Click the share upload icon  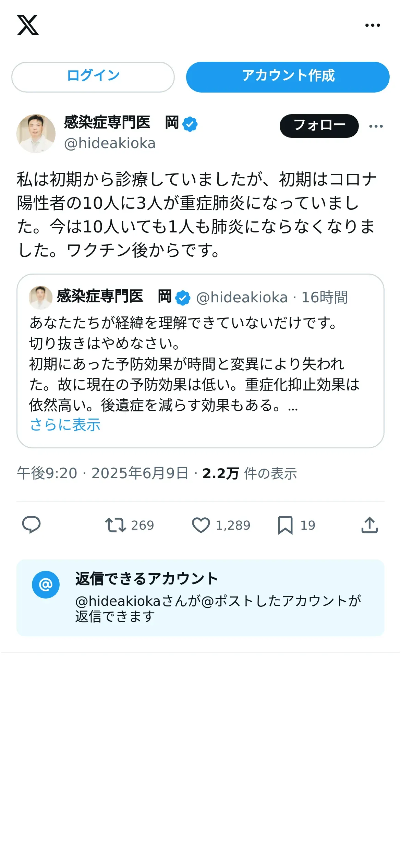click(369, 525)
